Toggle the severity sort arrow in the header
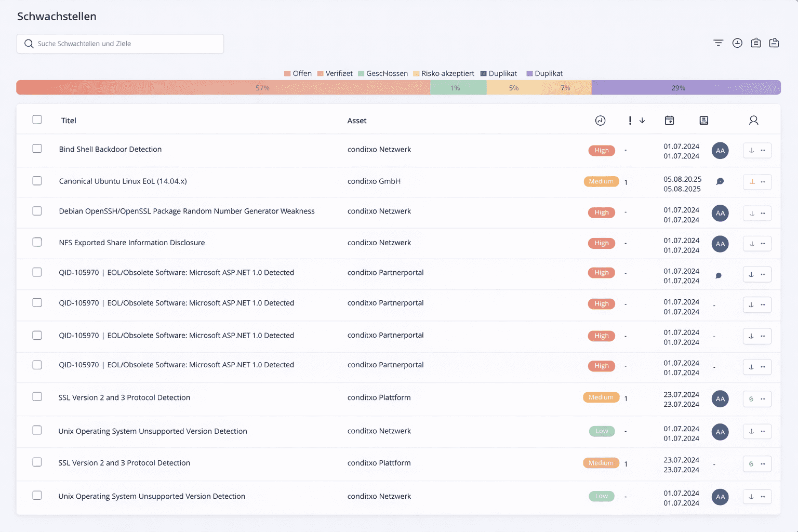 643,120
